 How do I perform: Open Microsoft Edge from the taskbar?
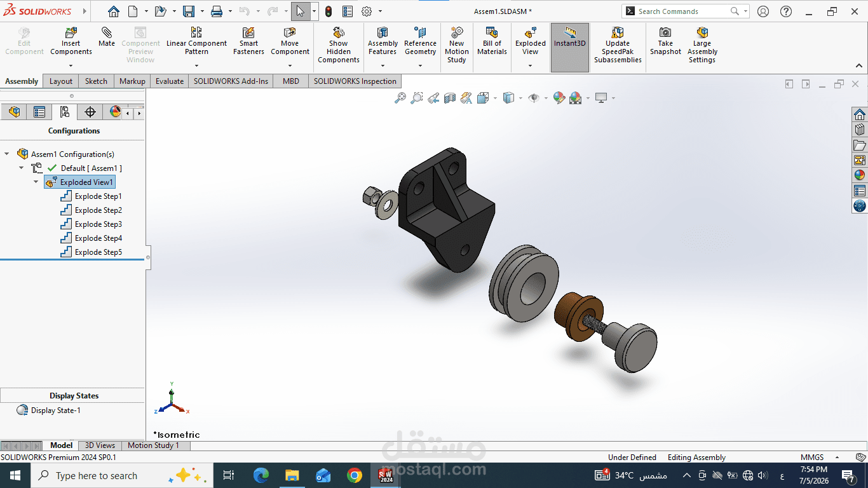tap(261, 475)
